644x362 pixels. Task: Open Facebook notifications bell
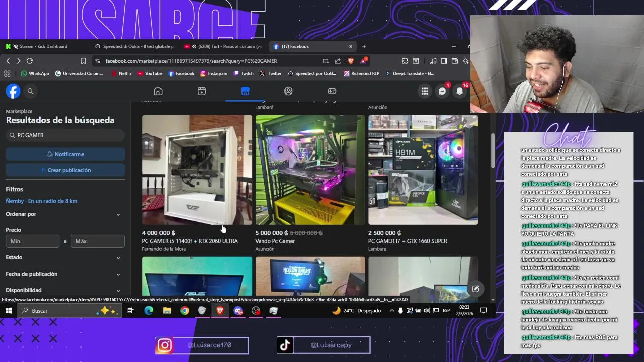(x=459, y=91)
